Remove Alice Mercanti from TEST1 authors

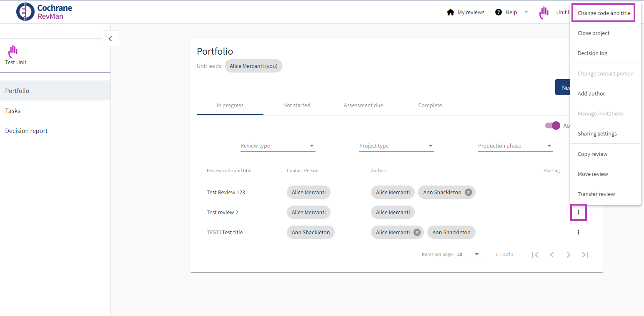(x=417, y=232)
